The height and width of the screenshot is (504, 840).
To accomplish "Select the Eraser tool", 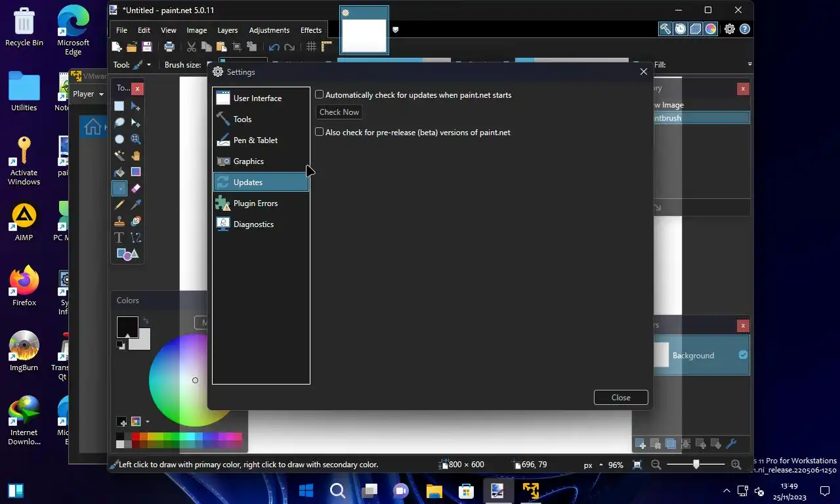I will coord(136,188).
